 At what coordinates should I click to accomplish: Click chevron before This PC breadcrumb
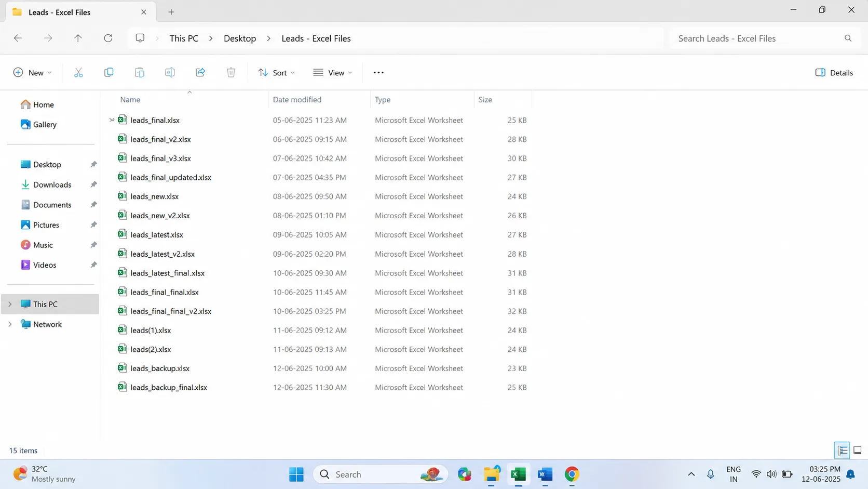157,38
